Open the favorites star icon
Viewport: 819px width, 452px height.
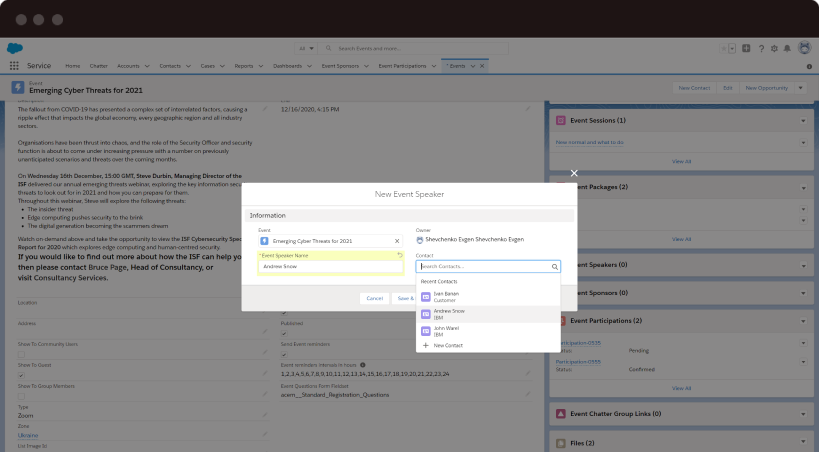click(x=724, y=49)
